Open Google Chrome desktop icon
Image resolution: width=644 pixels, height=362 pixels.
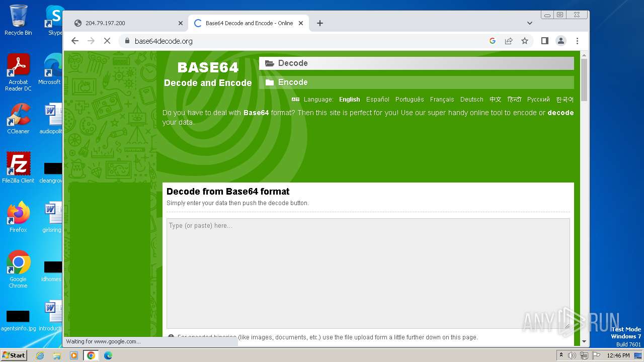[x=18, y=269]
